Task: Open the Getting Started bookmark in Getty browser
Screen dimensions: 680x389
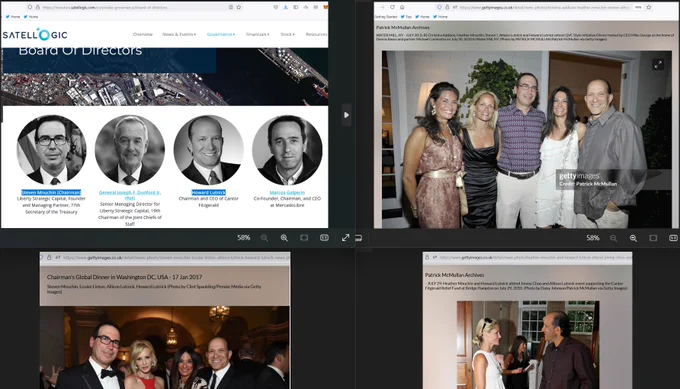Action: tap(386, 16)
